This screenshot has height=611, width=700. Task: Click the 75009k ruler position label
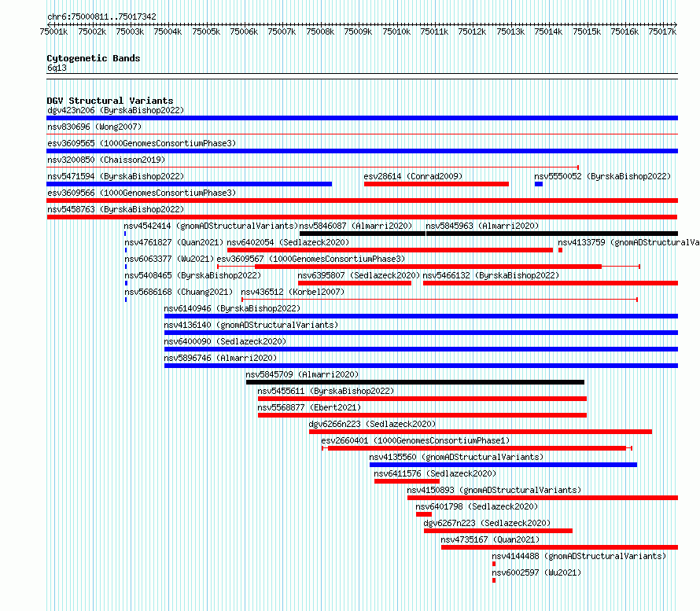click(358, 31)
